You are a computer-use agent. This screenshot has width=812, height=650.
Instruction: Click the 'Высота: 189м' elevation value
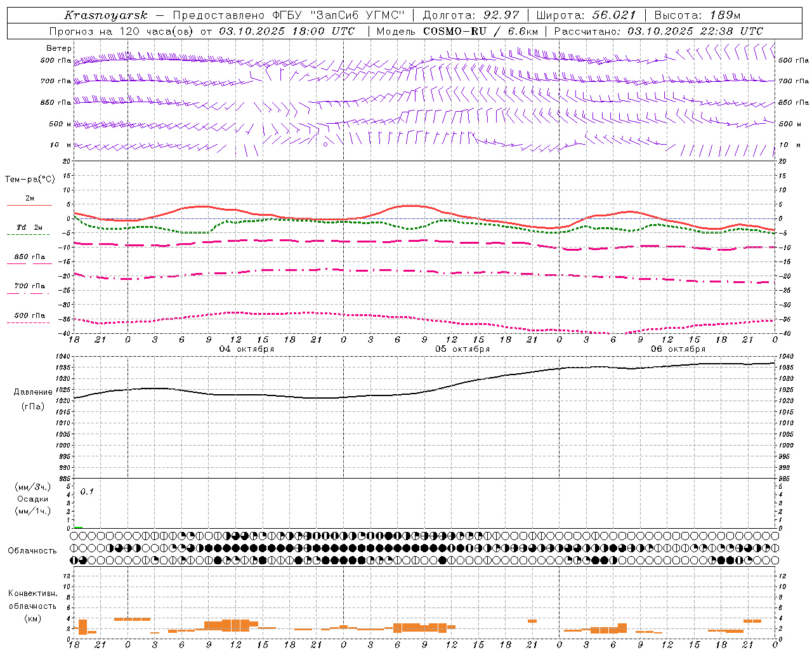point(697,15)
